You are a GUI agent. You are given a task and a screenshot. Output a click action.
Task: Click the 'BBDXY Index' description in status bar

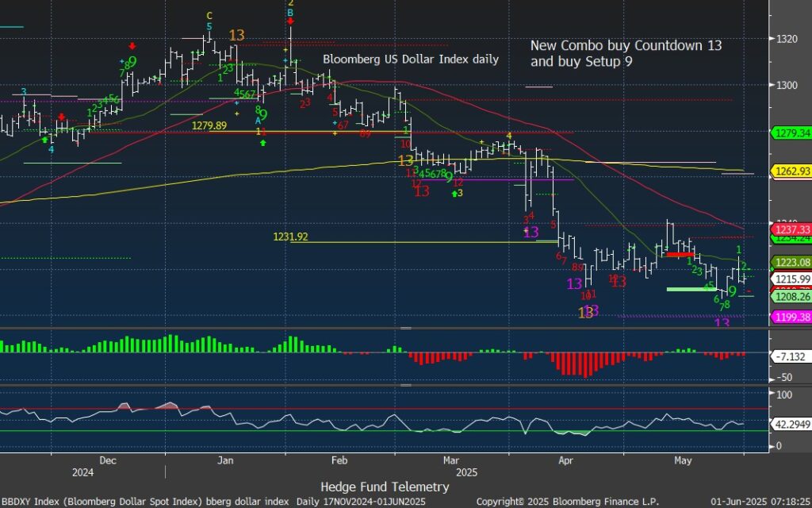[x=146, y=502]
